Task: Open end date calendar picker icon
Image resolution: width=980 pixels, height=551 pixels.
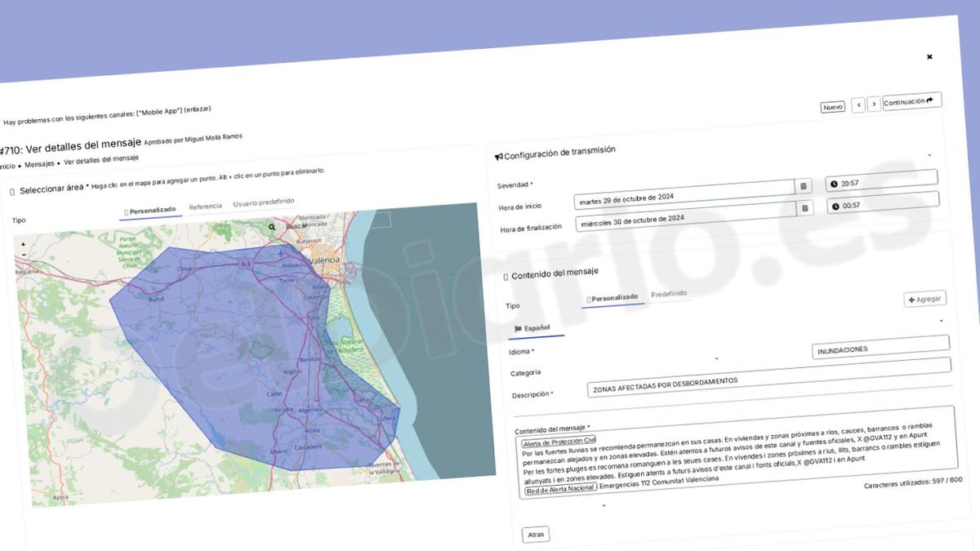Action: click(805, 208)
